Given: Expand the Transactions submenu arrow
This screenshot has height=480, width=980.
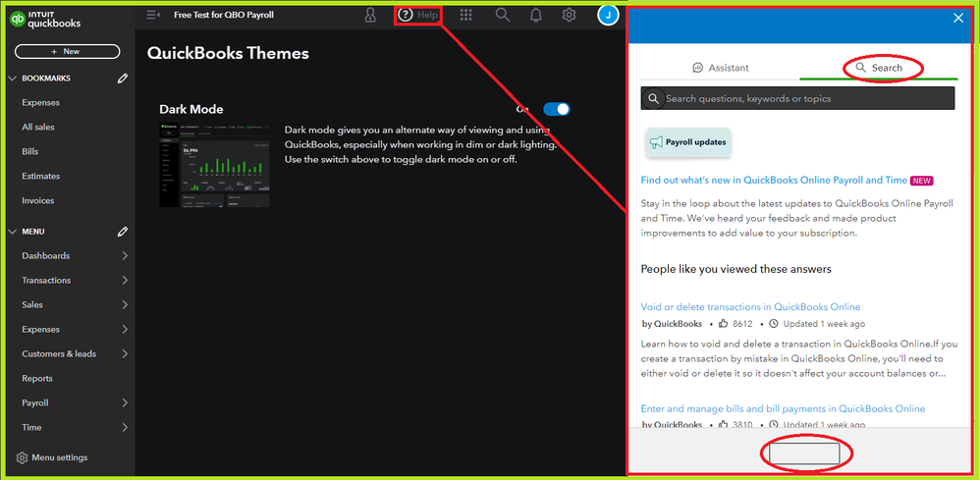Looking at the screenshot, I should (x=125, y=280).
